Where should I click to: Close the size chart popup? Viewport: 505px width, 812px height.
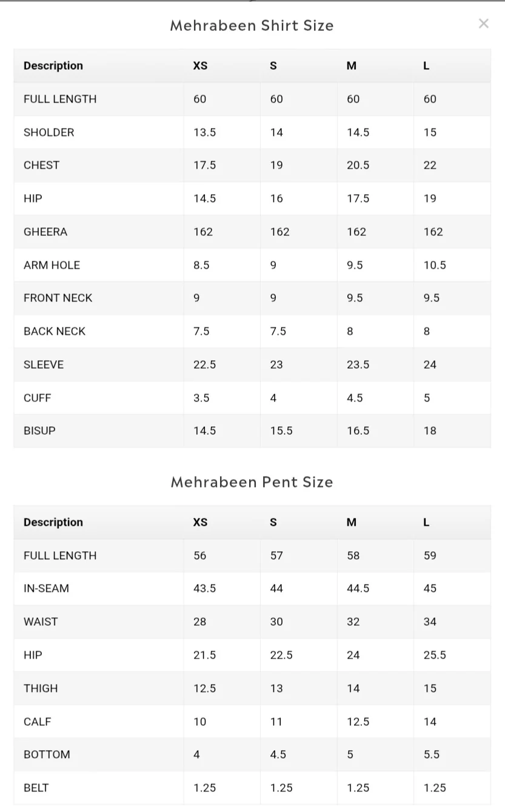coord(483,24)
